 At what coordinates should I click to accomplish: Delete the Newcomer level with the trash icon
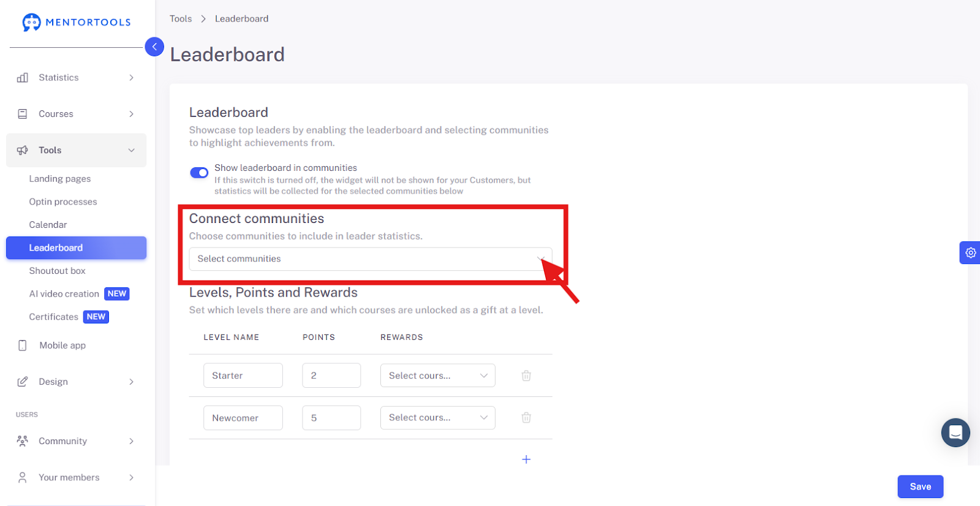tap(526, 418)
